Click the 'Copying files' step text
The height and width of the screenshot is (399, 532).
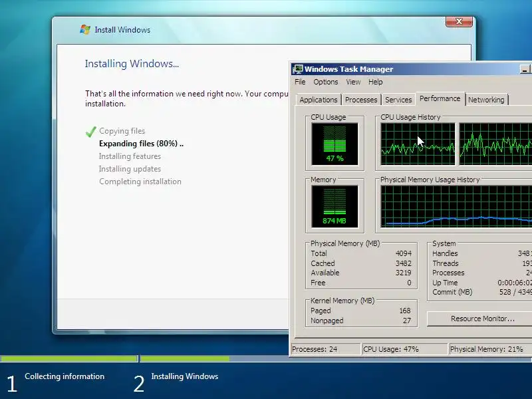(x=122, y=131)
